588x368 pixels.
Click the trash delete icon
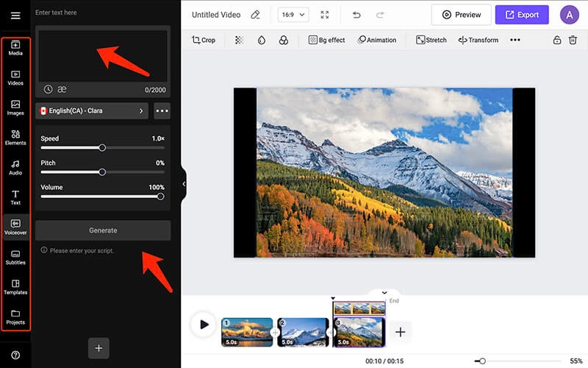tap(573, 40)
